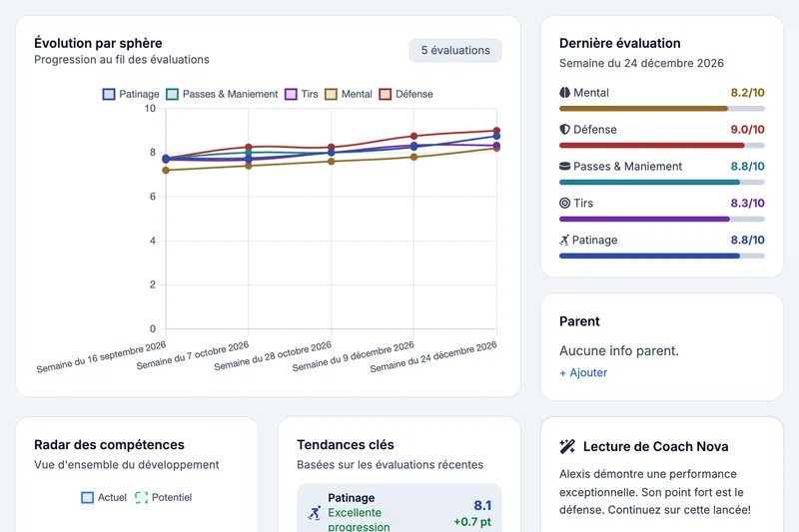Click the Aucune info parent text
The image size is (799, 532).
tap(619, 350)
